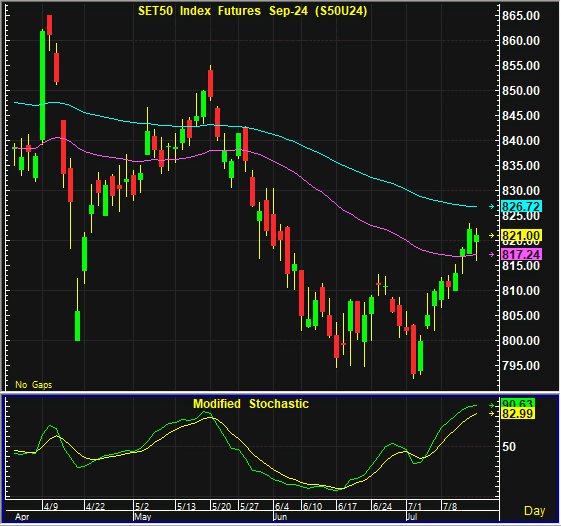Click the 830.00 price axis label
The height and width of the screenshot is (526, 561).
point(521,191)
